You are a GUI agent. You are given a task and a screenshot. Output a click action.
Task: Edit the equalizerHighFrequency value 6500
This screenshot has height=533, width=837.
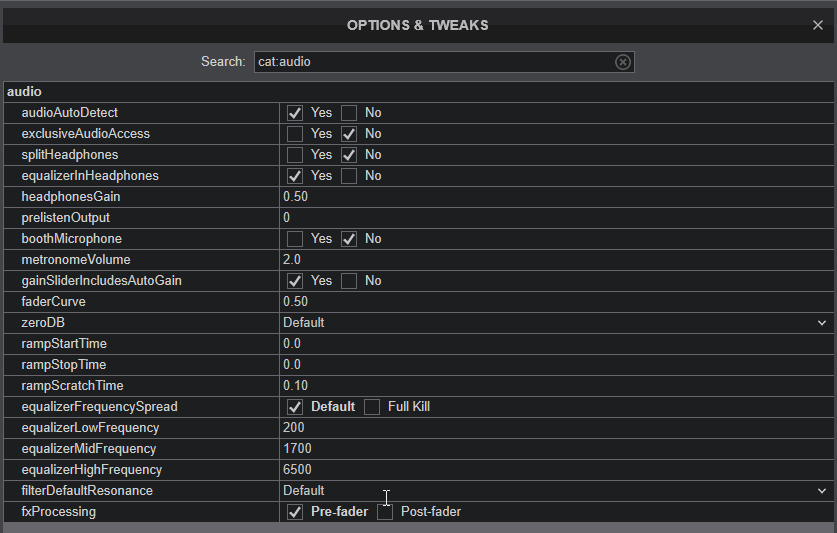pyautogui.click(x=556, y=470)
